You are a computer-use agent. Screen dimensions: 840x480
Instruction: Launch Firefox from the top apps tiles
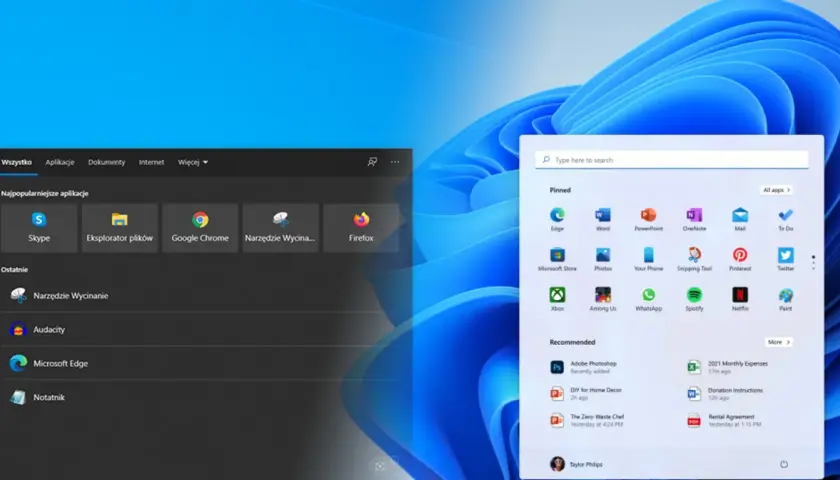tap(361, 228)
